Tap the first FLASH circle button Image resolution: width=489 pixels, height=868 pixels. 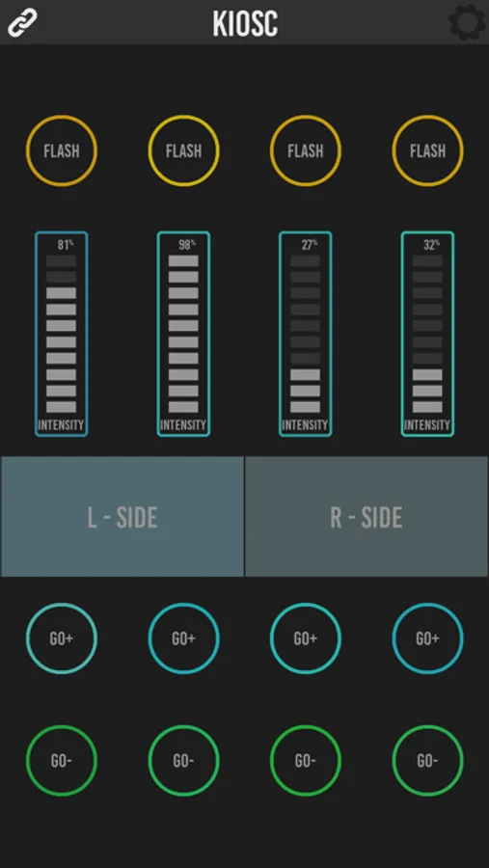tap(62, 150)
